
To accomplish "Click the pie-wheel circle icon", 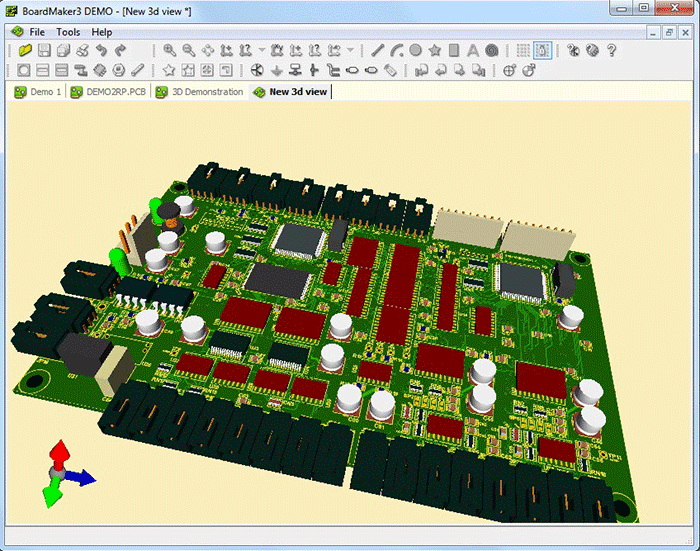I will coord(257,70).
